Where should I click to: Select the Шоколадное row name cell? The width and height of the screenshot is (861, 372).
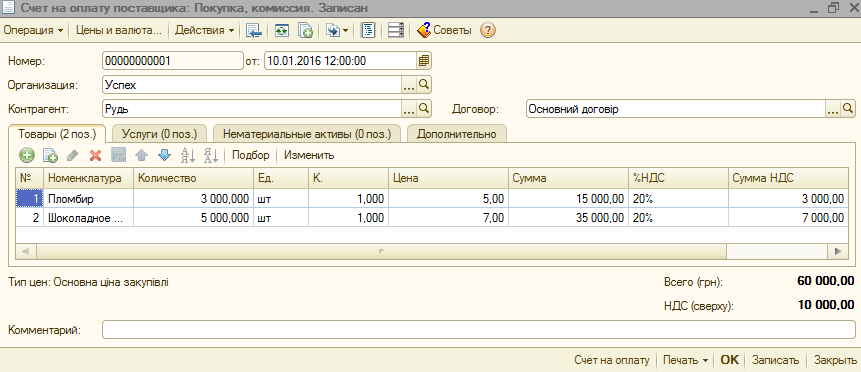click(x=88, y=218)
